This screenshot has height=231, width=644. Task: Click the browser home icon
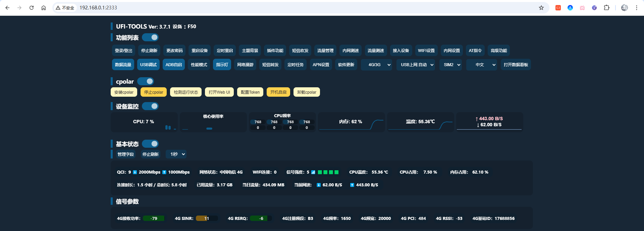(x=44, y=8)
